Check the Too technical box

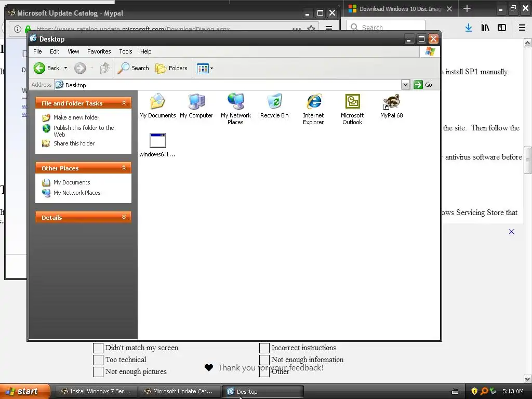click(x=98, y=360)
